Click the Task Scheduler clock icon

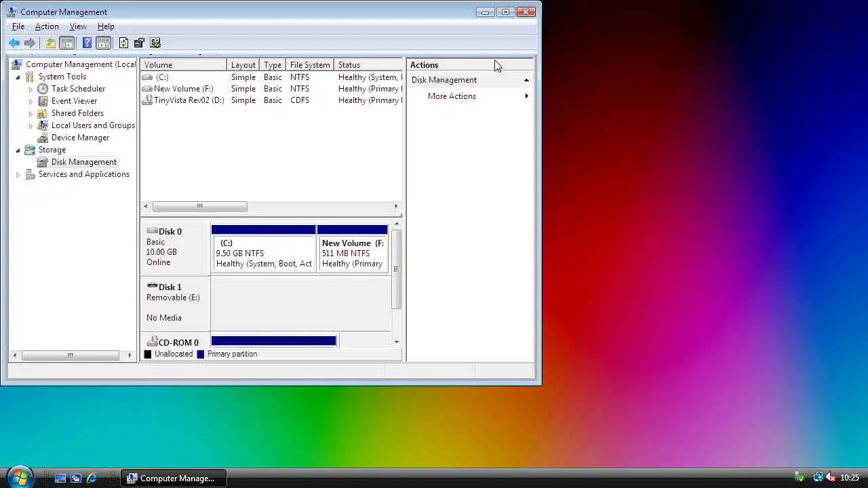[x=43, y=89]
